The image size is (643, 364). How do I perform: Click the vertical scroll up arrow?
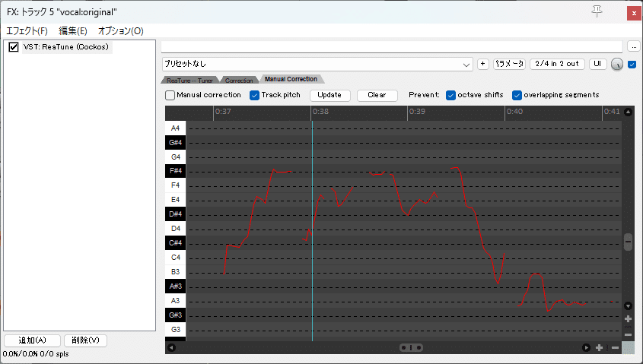pyautogui.click(x=628, y=112)
